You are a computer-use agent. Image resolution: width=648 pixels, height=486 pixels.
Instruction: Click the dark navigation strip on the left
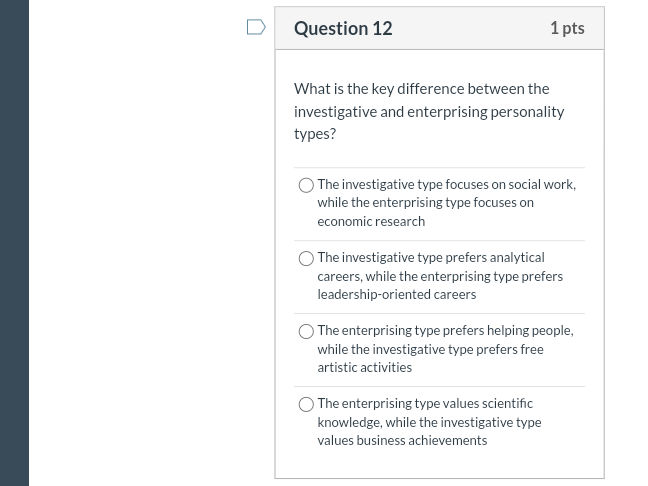pyautogui.click(x=14, y=243)
